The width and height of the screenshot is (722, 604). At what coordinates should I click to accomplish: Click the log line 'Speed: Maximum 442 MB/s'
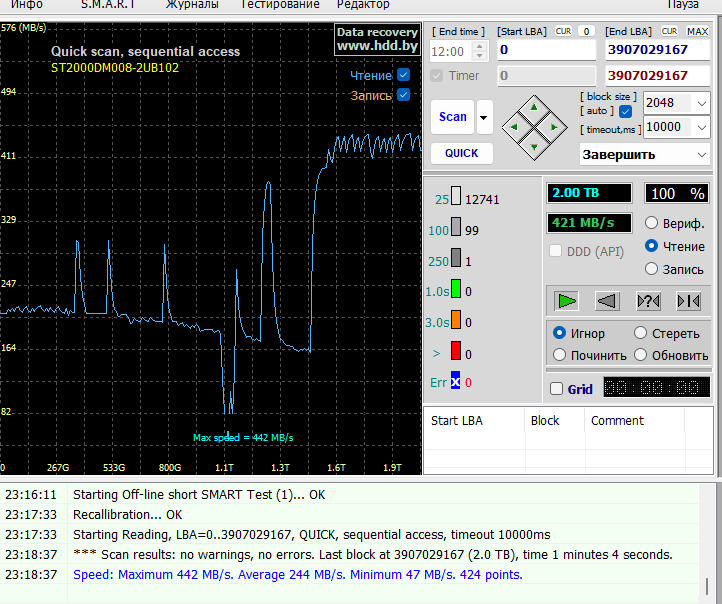pyautogui.click(x=298, y=575)
